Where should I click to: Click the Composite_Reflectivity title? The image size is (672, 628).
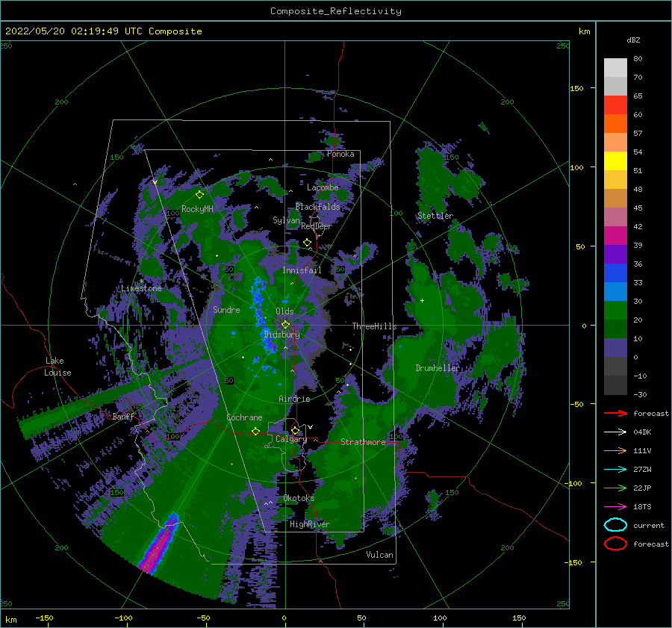point(336,11)
